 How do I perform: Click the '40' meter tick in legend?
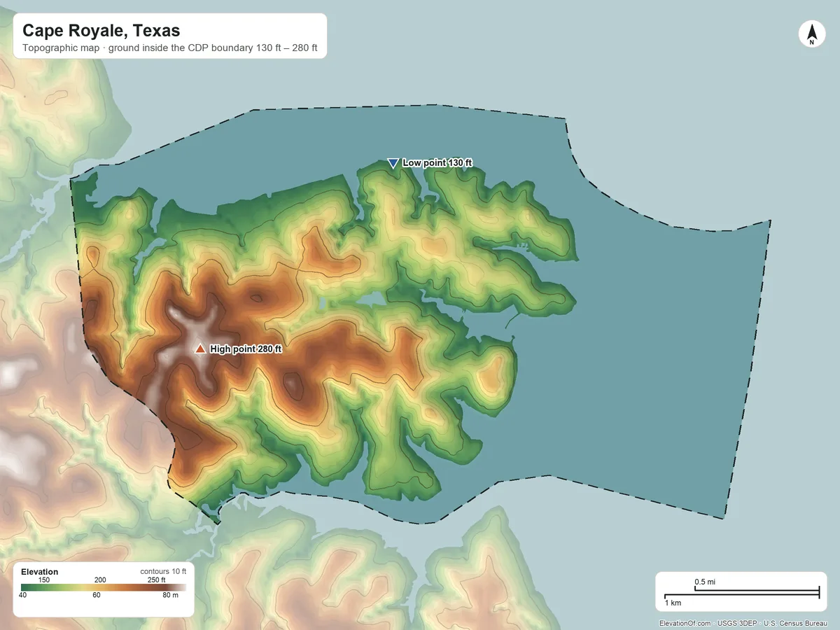[23, 596]
